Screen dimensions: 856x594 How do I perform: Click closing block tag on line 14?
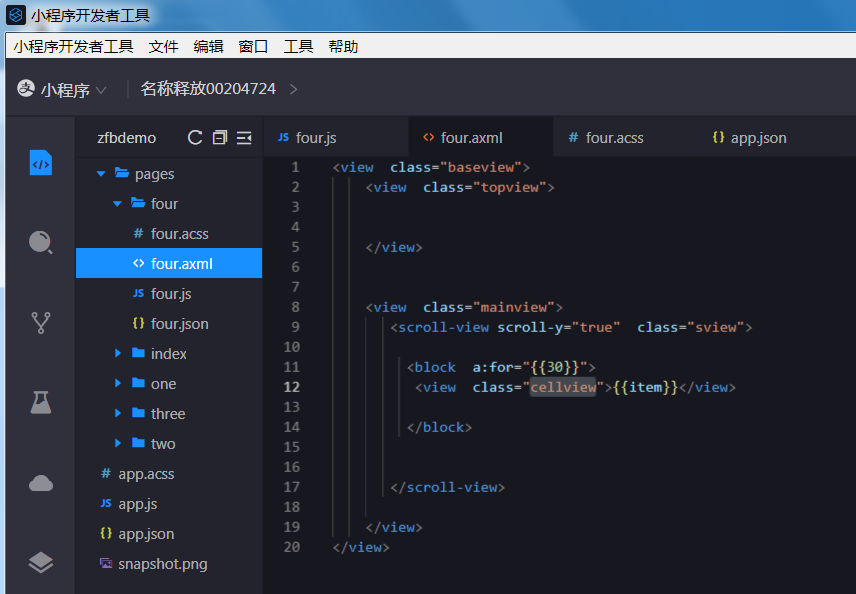pos(439,427)
